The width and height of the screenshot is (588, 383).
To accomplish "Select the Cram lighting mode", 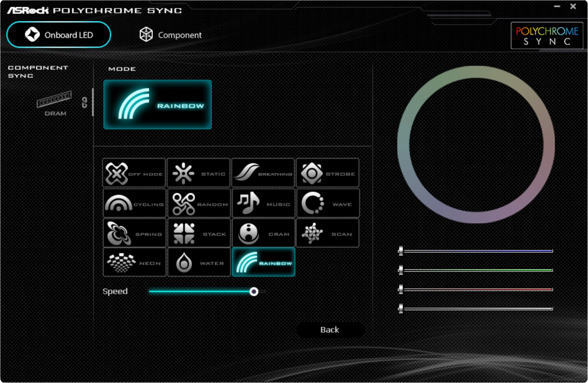I will [x=263, y=233].
